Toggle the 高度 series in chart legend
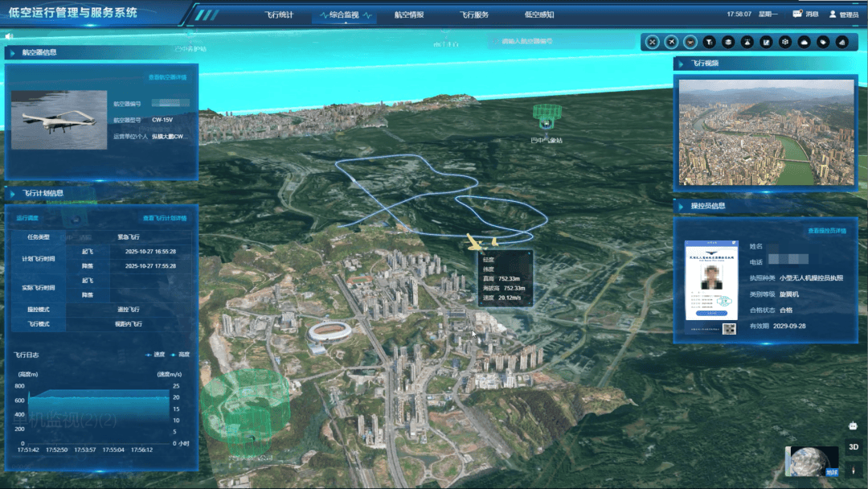 [181, 354]
